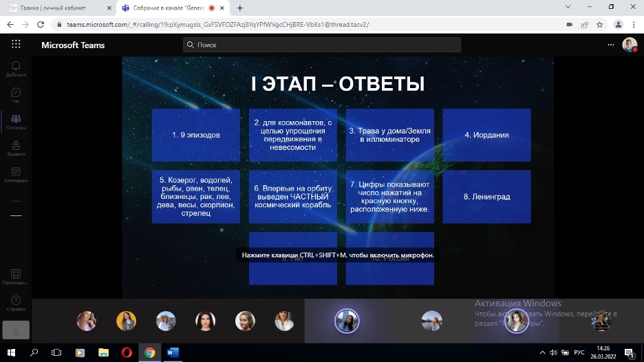The width and height of the screenshot is (644, 362).
Task: Open a new browser tab
Action: pos(240,8)
